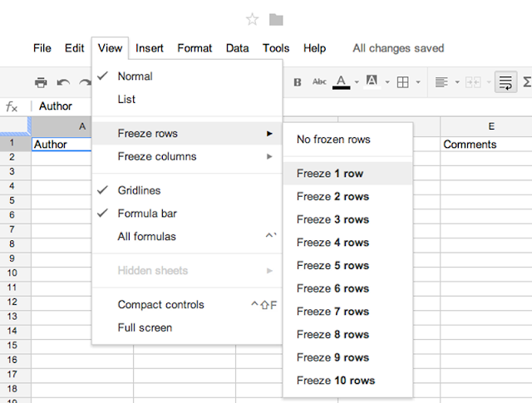Click the Print icon in the toolbar

tap(41, 82)
